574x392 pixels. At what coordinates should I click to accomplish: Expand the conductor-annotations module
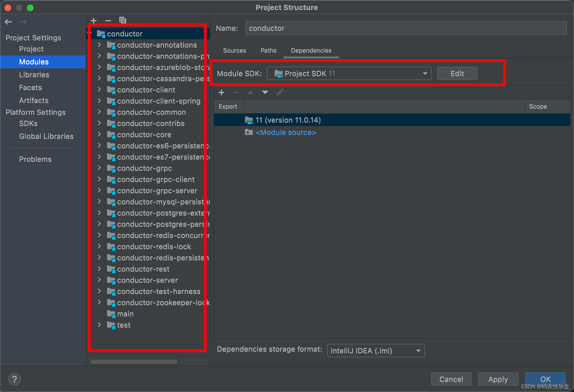[x=99, y=45]
